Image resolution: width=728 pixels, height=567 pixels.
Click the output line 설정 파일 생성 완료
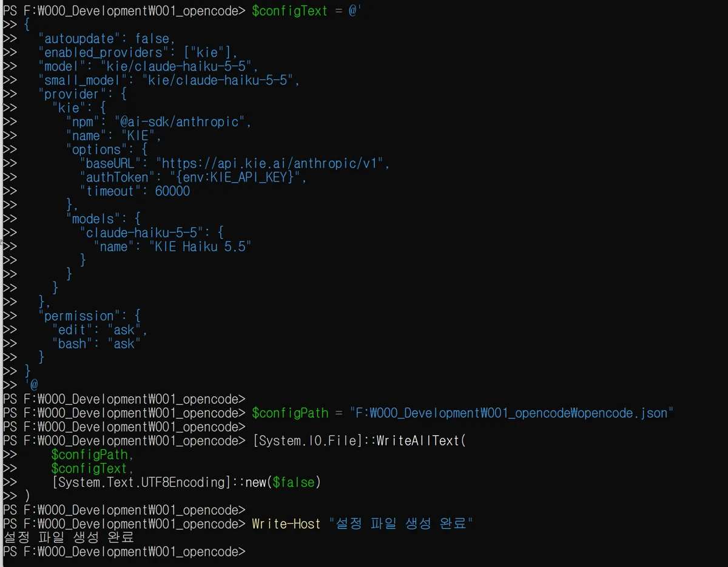68,538
